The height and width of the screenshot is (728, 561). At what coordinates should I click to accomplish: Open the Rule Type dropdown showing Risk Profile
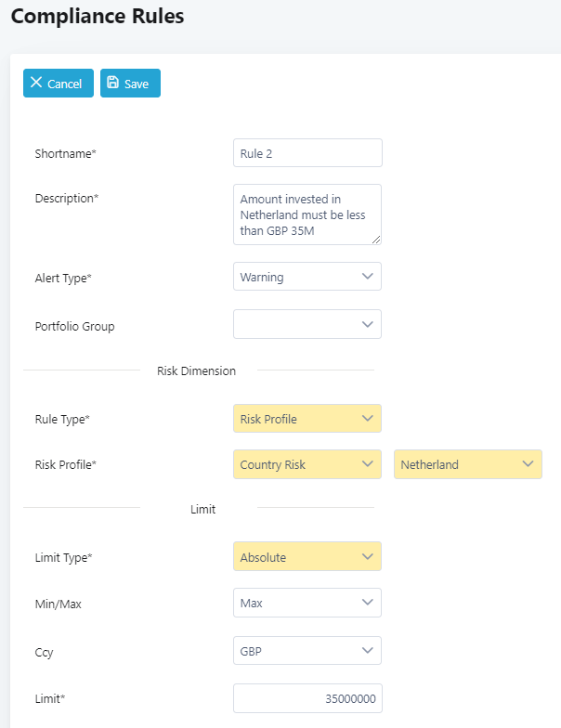click(x=307, y=419)
